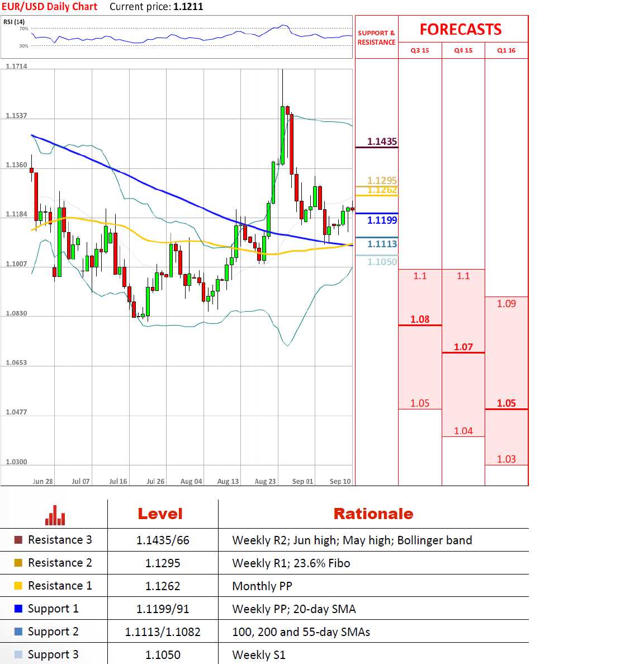The height and width of the screenshot is (664, 644).
Task: Click the Q1 16 upper forecast 1.09
Action: click(506, 304)
